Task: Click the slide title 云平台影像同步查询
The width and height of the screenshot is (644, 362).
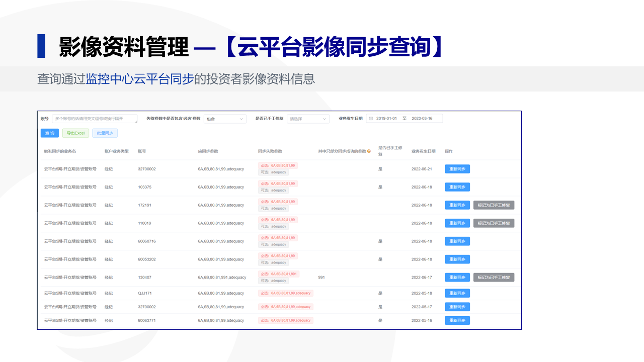Action: 335,47
